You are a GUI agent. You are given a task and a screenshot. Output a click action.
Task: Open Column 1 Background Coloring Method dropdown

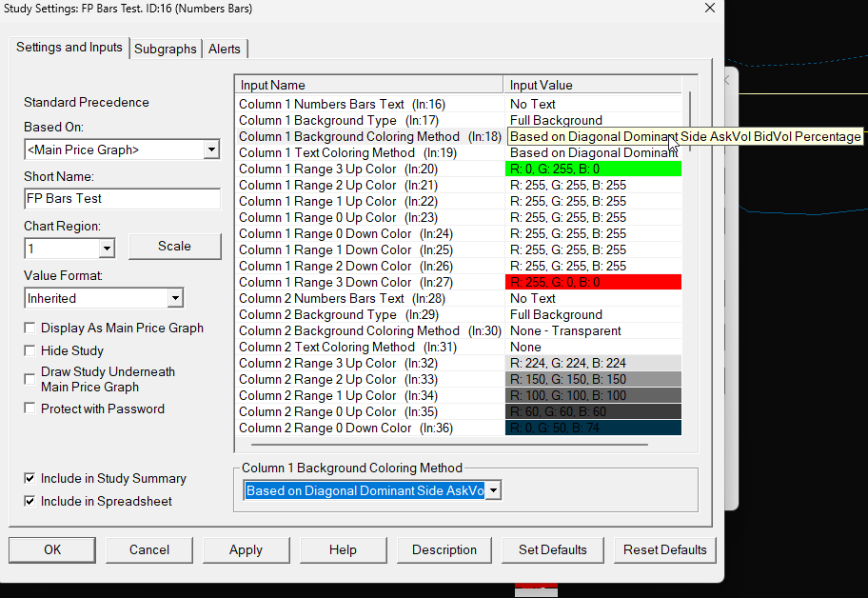coord(493,490)
